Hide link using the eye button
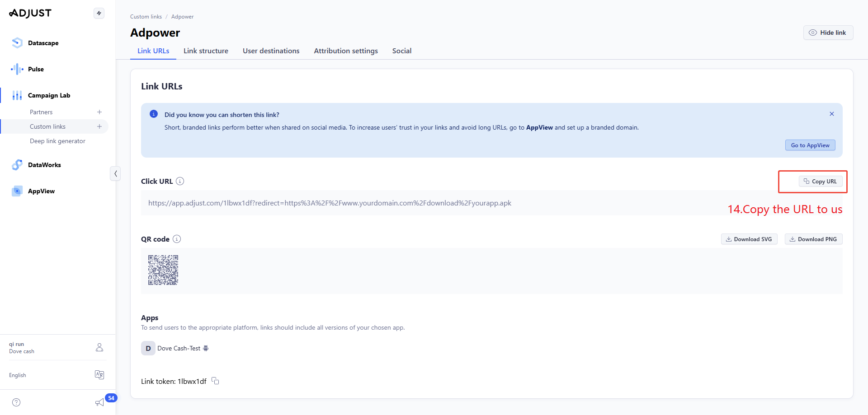Viewport: 868px width, 415px height. [x=828, y=33]
